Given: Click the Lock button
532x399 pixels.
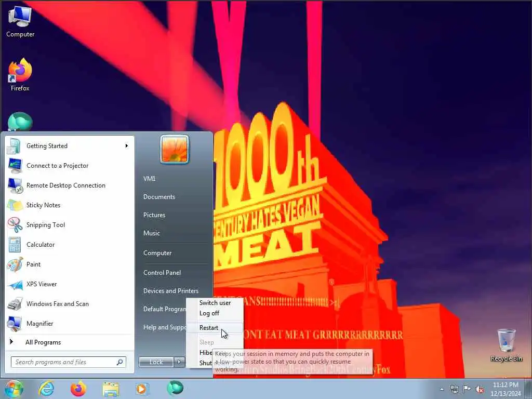Looking at the screenshot, I should point(156,362).
